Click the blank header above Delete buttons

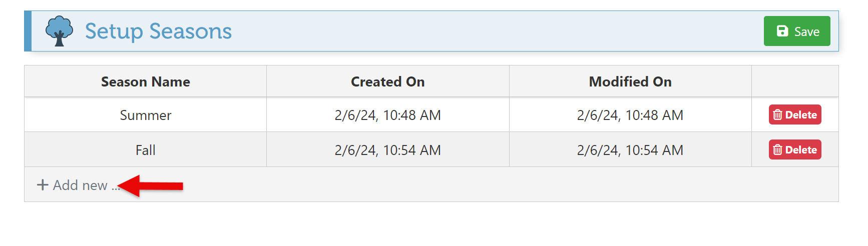tap(794, 81)
